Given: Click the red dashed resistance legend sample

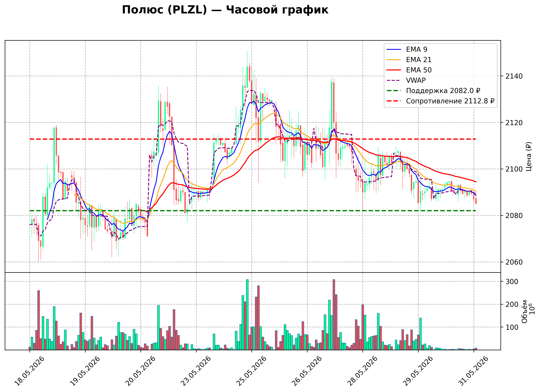Looking at the screenshot, I should pos(394,101).
